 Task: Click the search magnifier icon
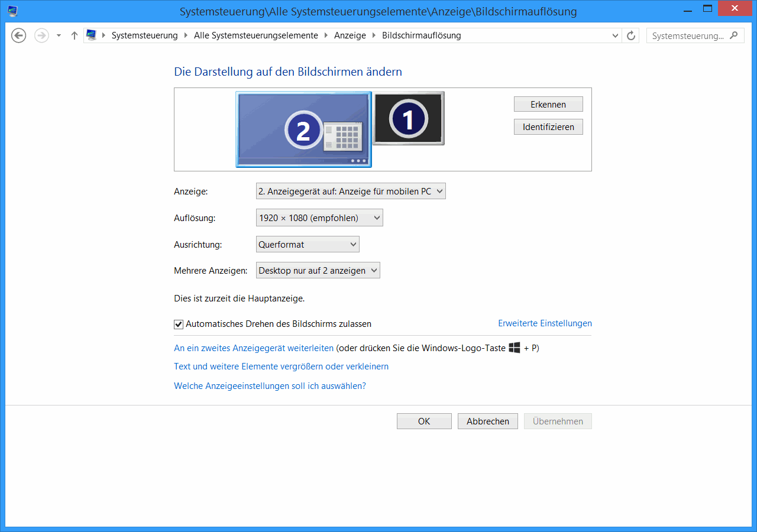[734, 35]
